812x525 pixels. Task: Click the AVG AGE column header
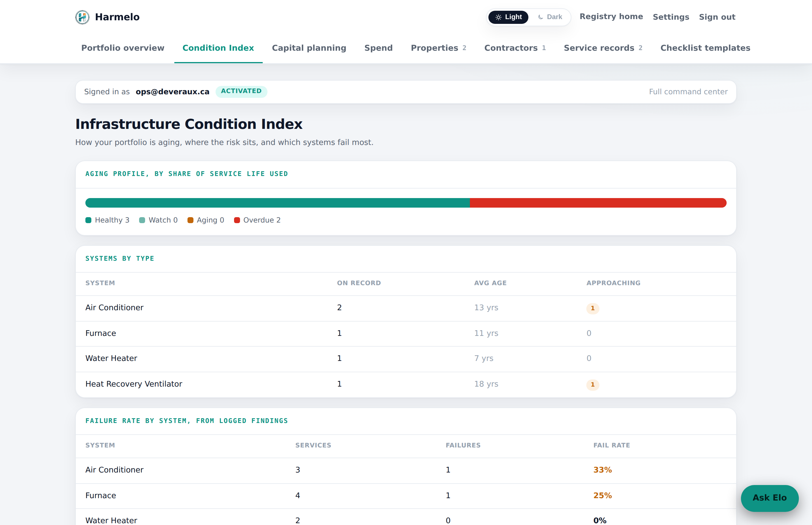pyautogui.click(x=490, y=283)
